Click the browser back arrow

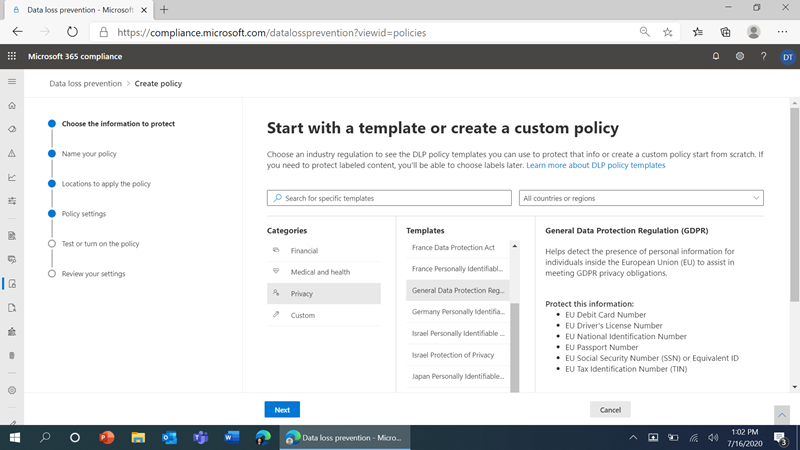[x=17, y=32]
